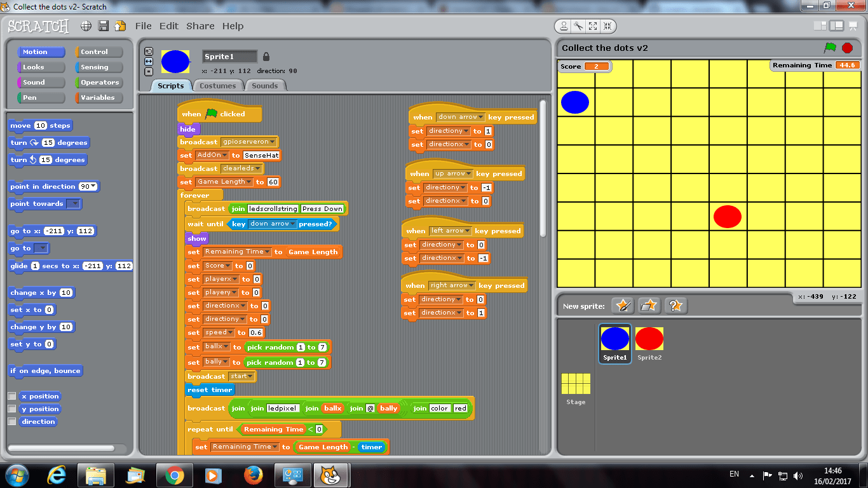Switch to the Costumes tab

click(218, 85)
